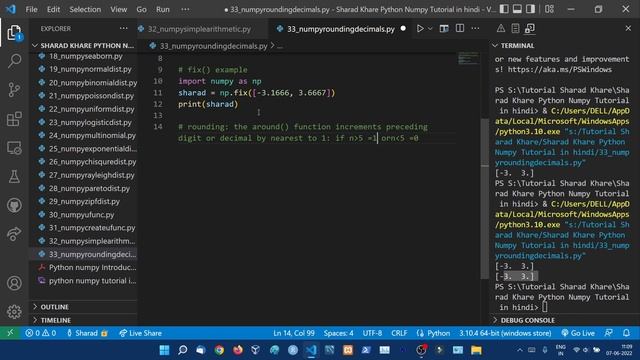Open Output panel icon
The height and width of the screenshot is (360, 640).
(x=515, y=29)
